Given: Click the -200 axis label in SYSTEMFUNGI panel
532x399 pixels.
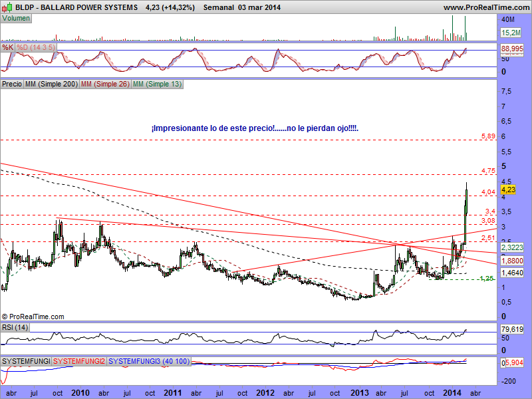Looking at the screenshot, I should pyautogui.click(x=509, y=381).
